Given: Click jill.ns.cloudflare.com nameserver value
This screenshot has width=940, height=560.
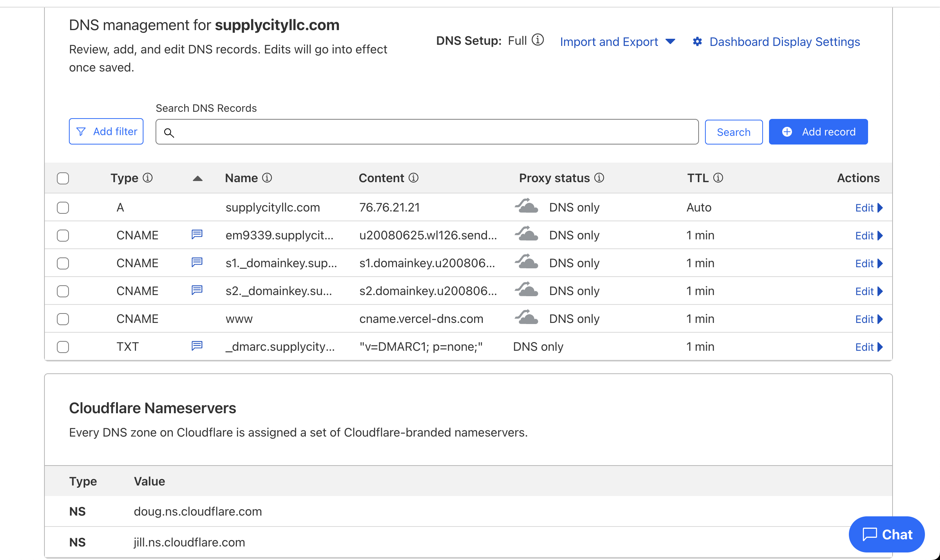Looking at the screenshot, I should [189, 542].
